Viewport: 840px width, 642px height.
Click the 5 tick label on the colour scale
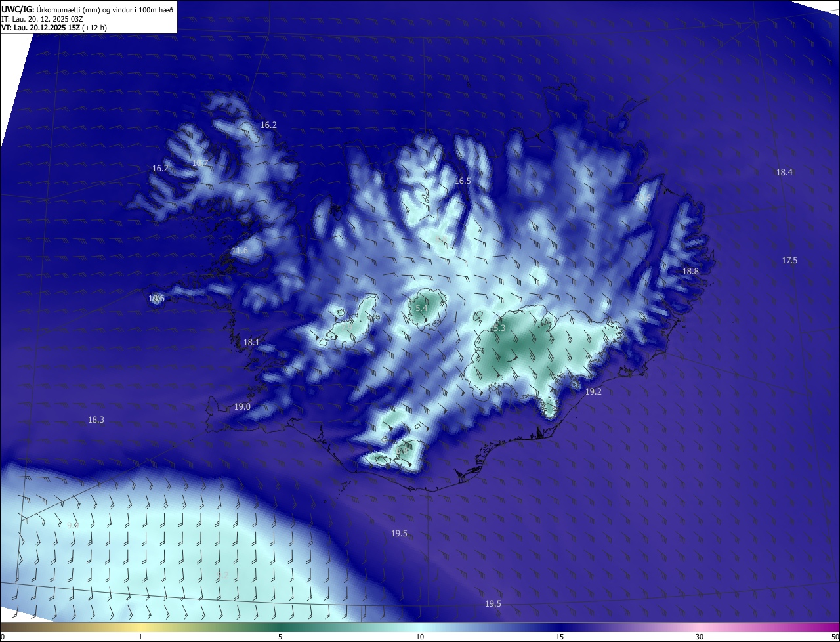point(280,637)
